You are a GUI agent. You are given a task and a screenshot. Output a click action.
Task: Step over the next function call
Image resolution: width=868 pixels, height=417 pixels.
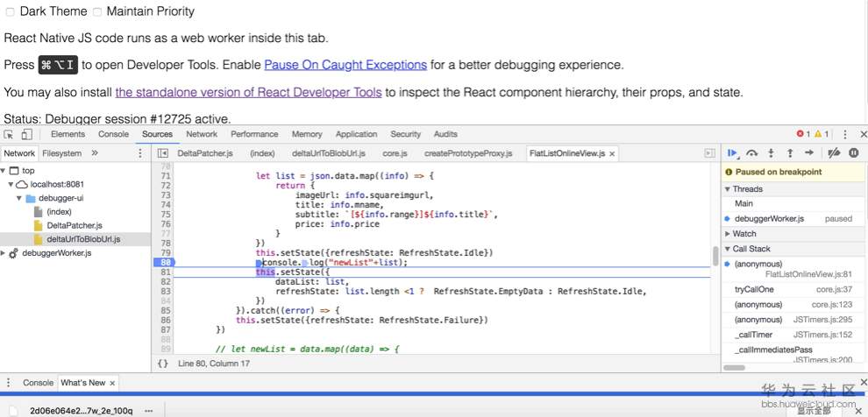click(751, 153)
